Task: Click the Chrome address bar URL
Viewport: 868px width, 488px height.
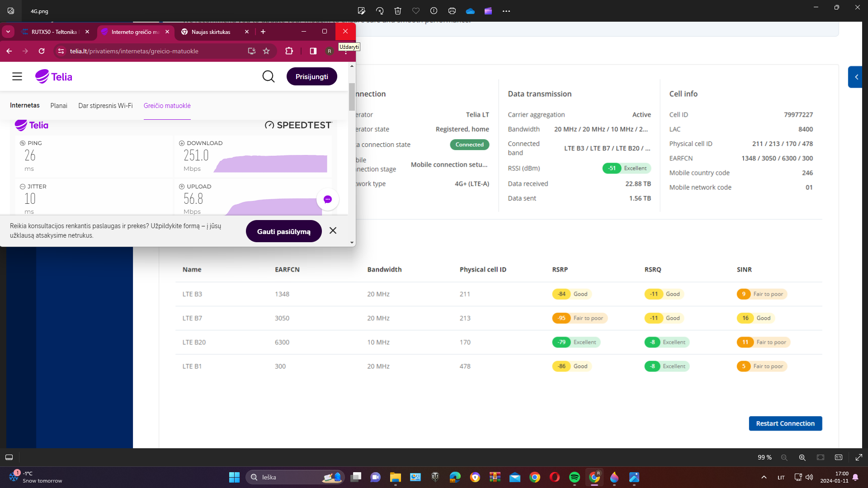Action: (134, 51)
